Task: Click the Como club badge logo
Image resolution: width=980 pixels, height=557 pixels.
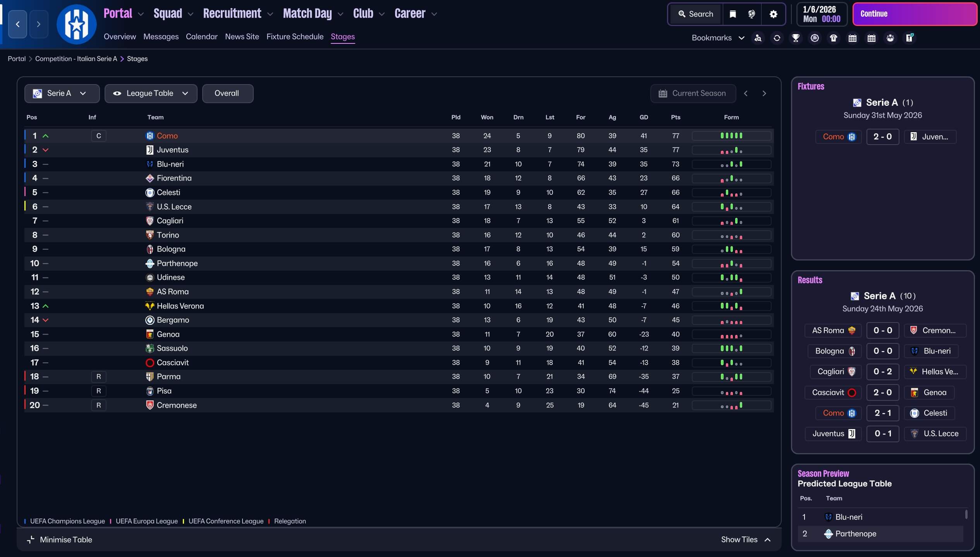Action: tap(76, 24)
